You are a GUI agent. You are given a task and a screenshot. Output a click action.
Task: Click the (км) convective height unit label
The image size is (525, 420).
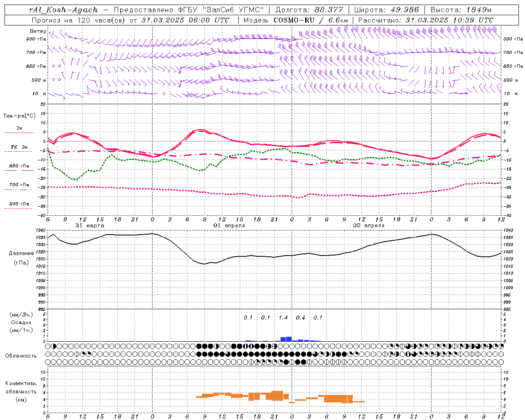[21, 399]
